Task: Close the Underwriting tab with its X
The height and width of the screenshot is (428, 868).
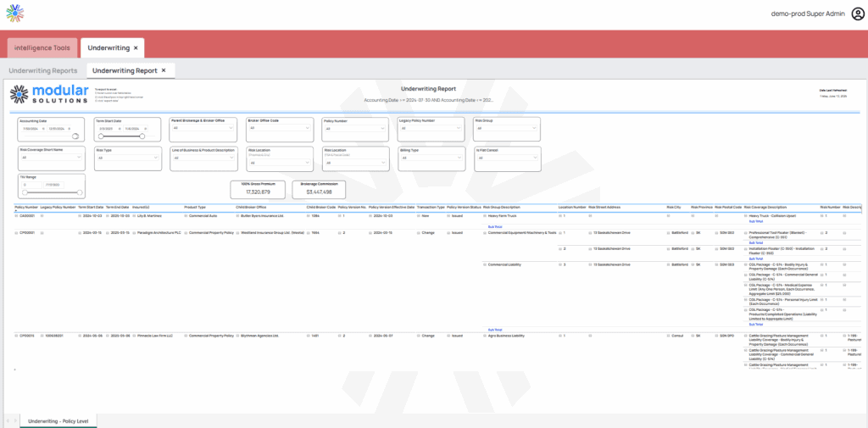Action: [136, 48]
